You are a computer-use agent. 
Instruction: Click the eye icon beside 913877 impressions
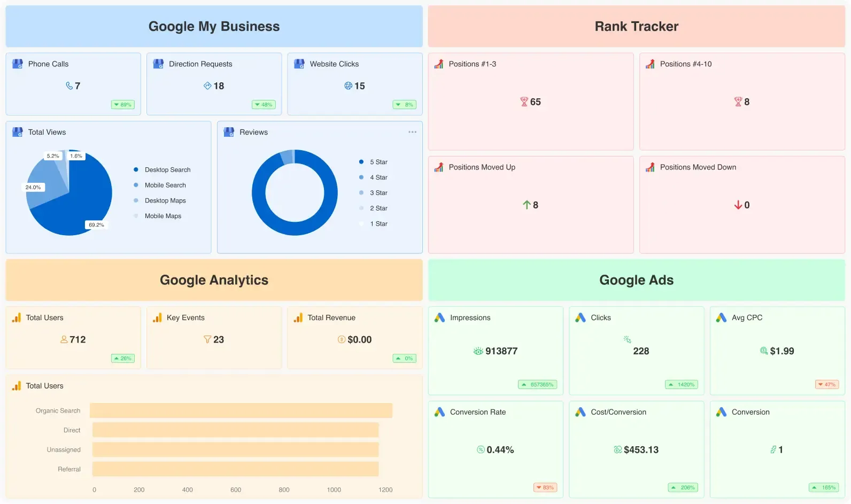pyautogui.click(x=478, y=351)
